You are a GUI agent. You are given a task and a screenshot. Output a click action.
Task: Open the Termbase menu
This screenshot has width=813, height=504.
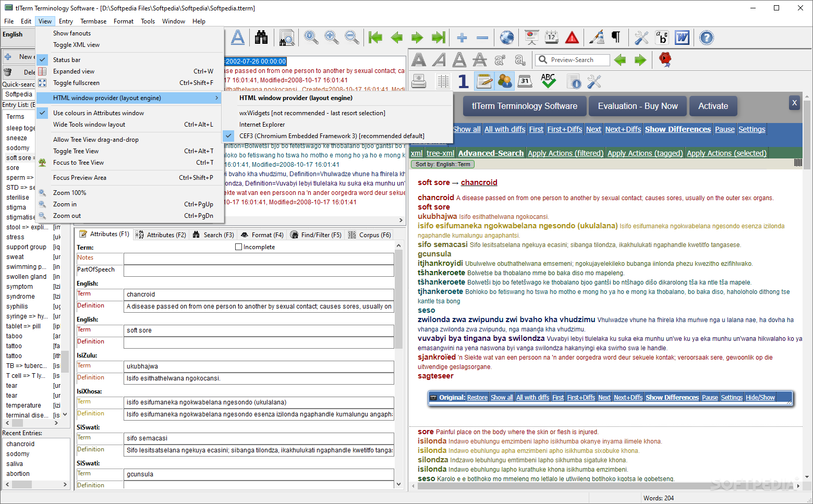coord(93,21)
